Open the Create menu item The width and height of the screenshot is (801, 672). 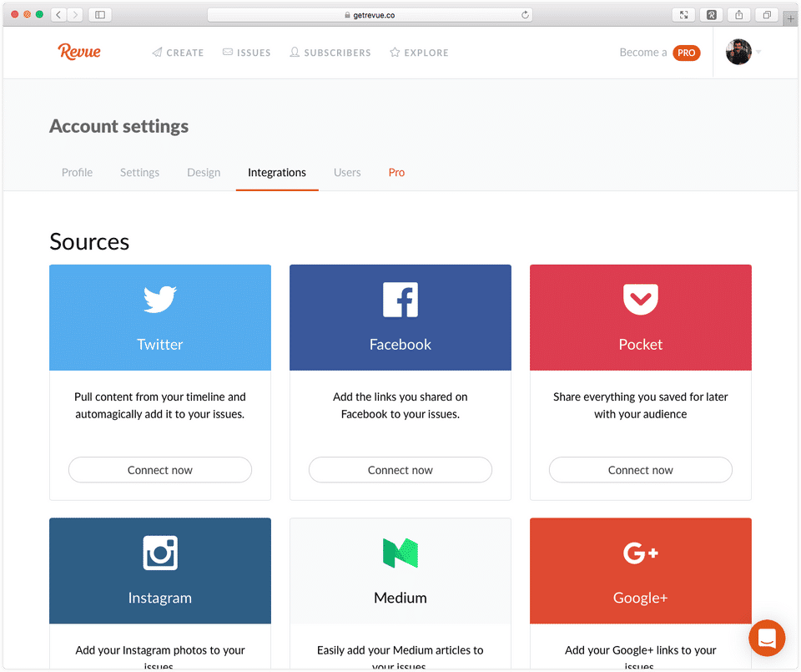(178, 53)
